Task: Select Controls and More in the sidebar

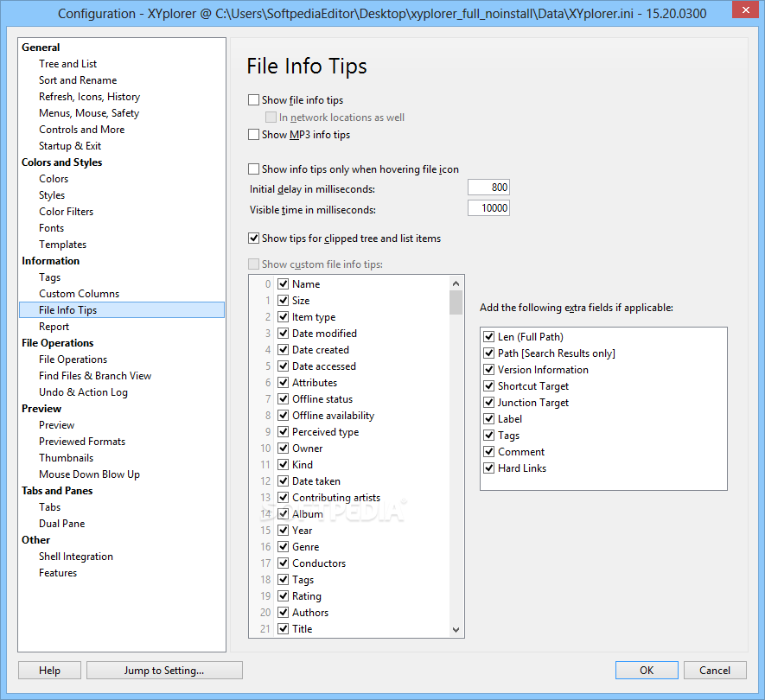Action: (x=82, y=130)
